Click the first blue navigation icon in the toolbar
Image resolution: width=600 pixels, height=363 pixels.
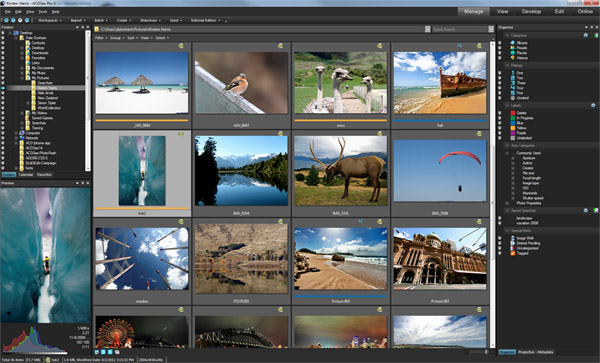click(x=6, y=20)
